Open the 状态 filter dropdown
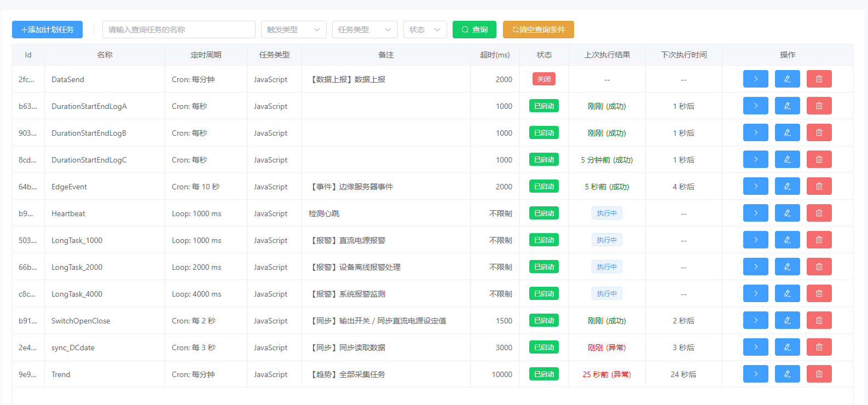Image resolution: width=868 pixels, height=405 pixels. [x=425, y=30]
